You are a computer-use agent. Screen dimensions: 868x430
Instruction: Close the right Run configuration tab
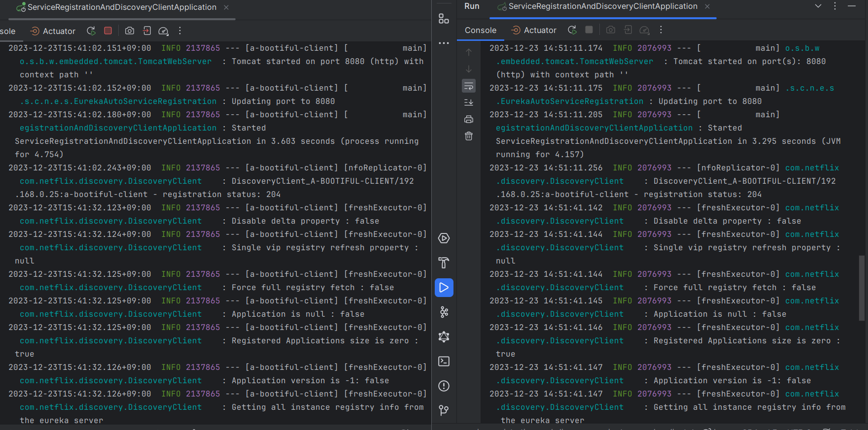point(707,6)
